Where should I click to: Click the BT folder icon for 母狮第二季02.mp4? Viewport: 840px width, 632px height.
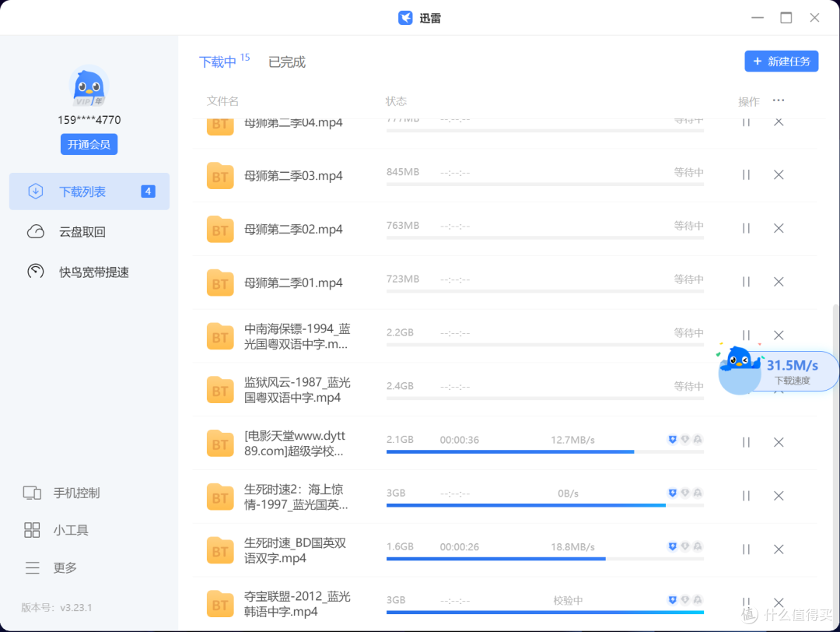[220, 230]
